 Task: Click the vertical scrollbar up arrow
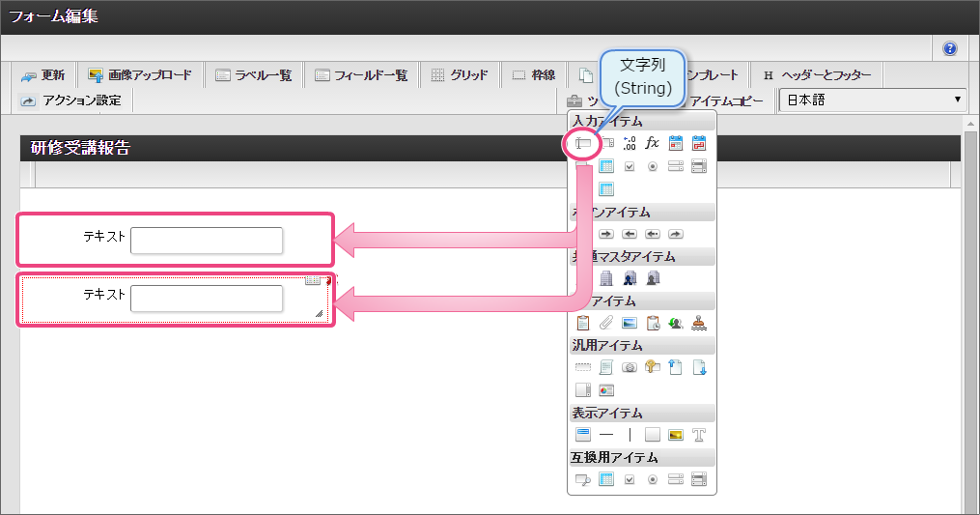pyautogui.click(x=970, y=124)
